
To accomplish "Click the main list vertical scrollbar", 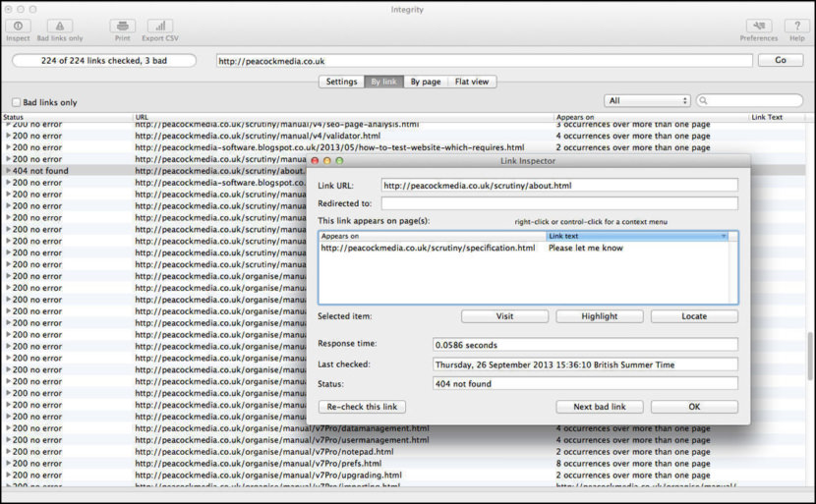I will point(810,354).
